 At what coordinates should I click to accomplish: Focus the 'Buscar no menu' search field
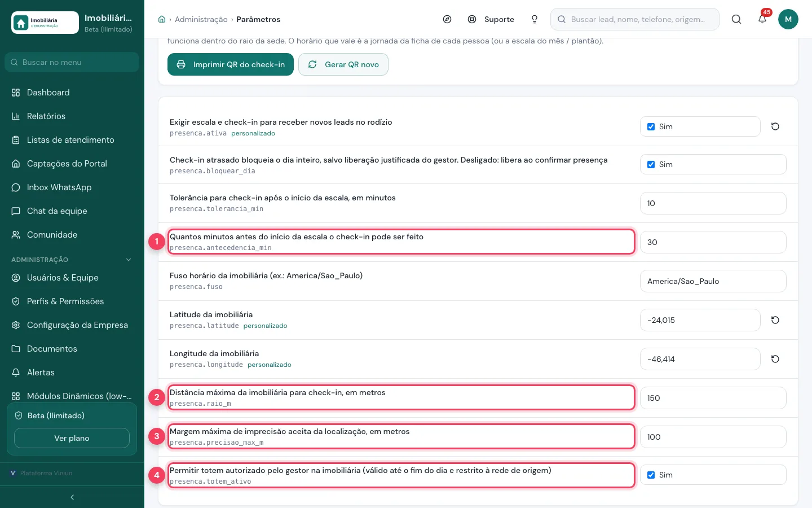click(72, 62)
